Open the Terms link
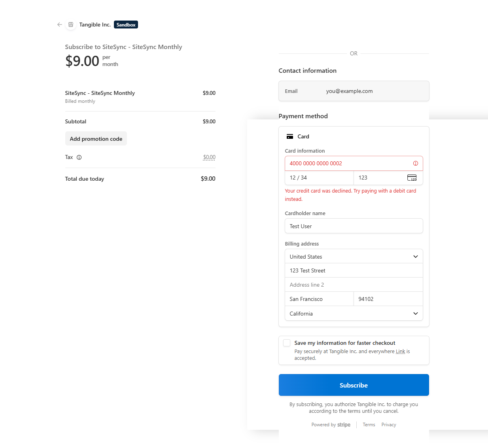The height and width of the screenshot is (448, 488). [x=369, y=425]
